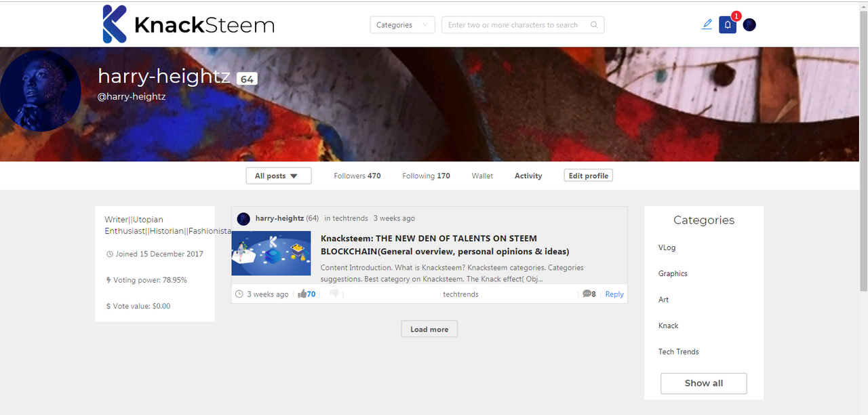The height and width of the screenshot is (415, 868).
Task: Click the Load more button
Action: click(429, 329)
